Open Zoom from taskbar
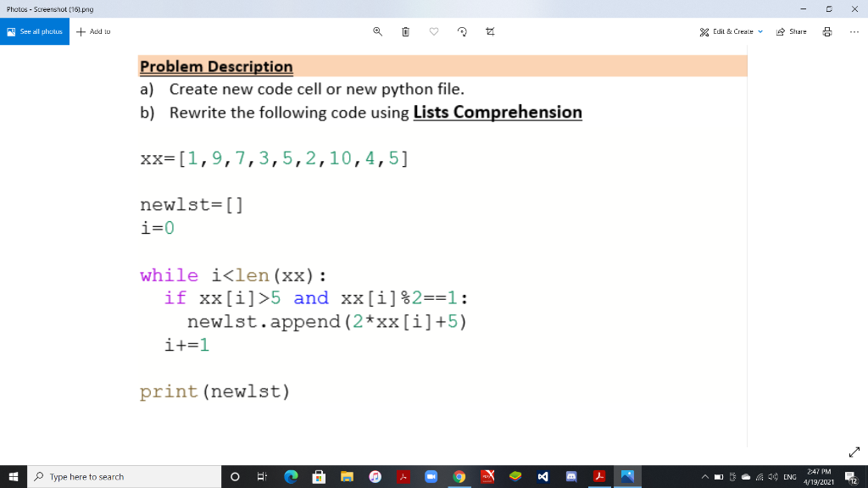 click(x=431, y=476)
